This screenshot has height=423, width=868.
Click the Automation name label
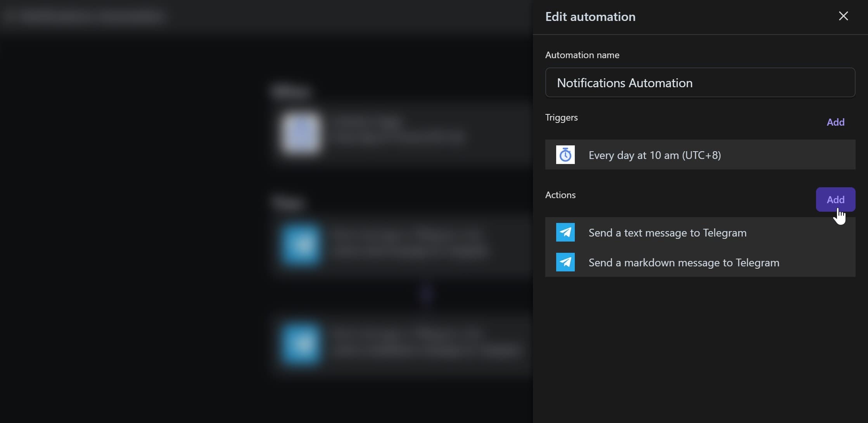click(582, 55)
